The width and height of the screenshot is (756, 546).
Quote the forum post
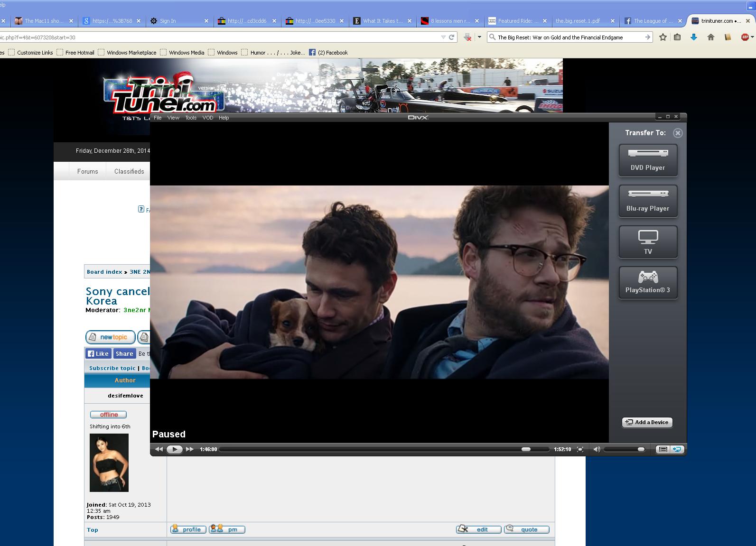tap(527, 529)
